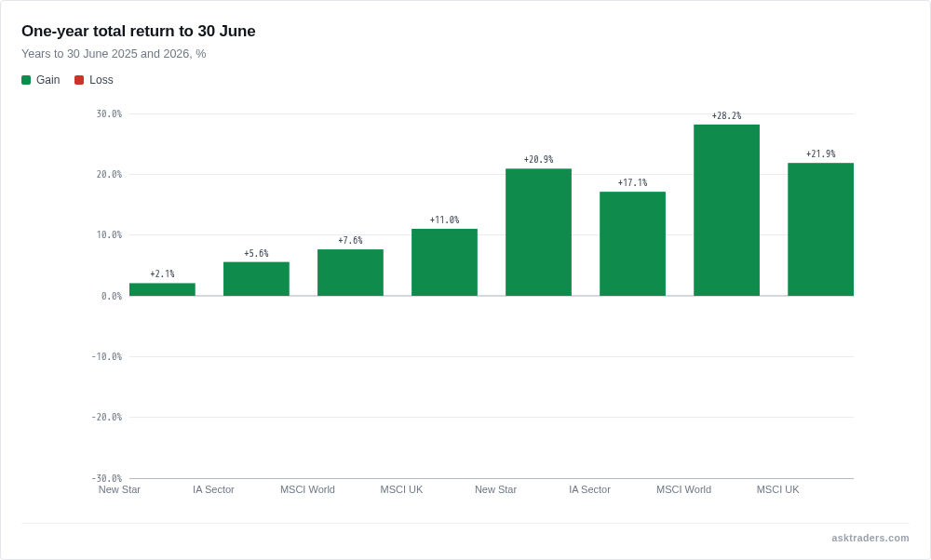Click the 10.0% y-axis tick label
931x560 pixels.
(109, 235)
